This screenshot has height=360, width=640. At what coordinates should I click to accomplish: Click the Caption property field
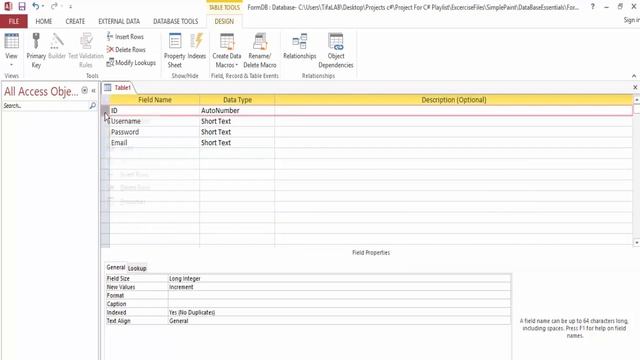point(339,304)
